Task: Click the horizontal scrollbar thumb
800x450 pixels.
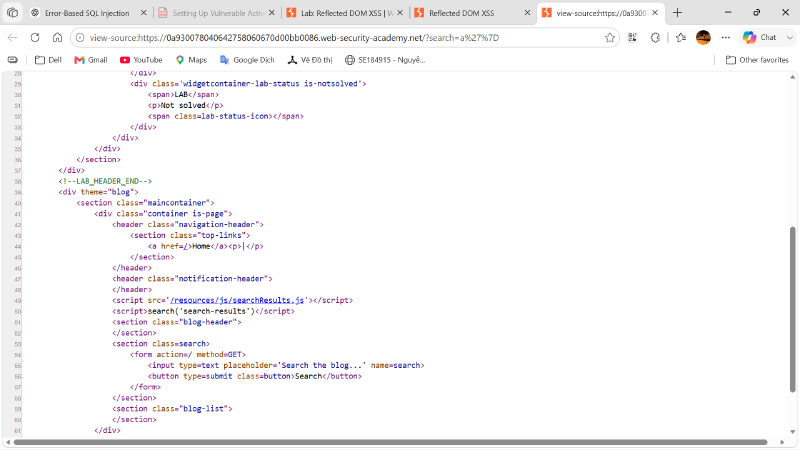Action: coord(390,442)
